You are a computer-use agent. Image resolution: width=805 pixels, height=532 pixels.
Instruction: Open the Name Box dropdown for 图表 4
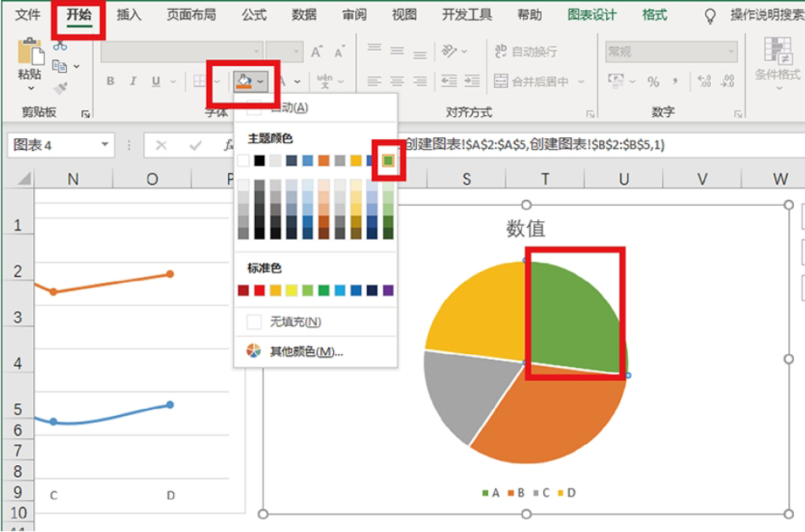(x=105, y=146)
